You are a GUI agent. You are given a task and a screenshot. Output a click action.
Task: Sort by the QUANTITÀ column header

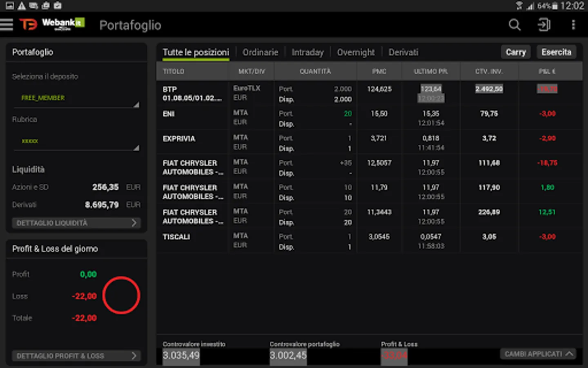(x=315, y=71)
